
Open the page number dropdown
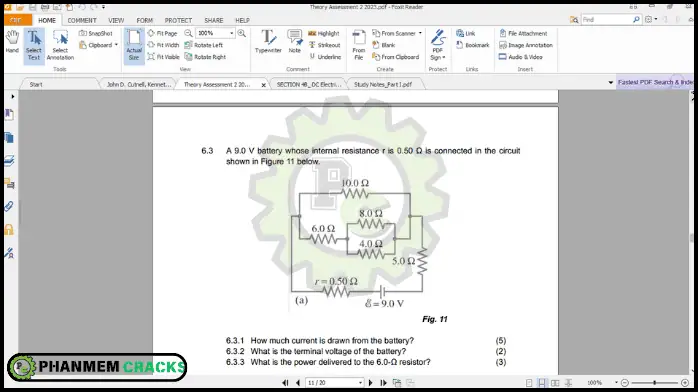click(x=360, y=383)
